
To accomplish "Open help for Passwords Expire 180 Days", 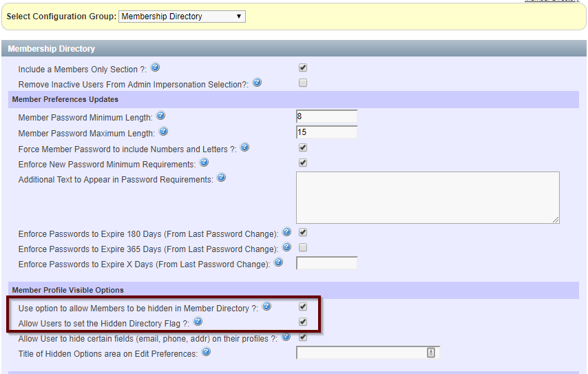I will coord(286,232).
